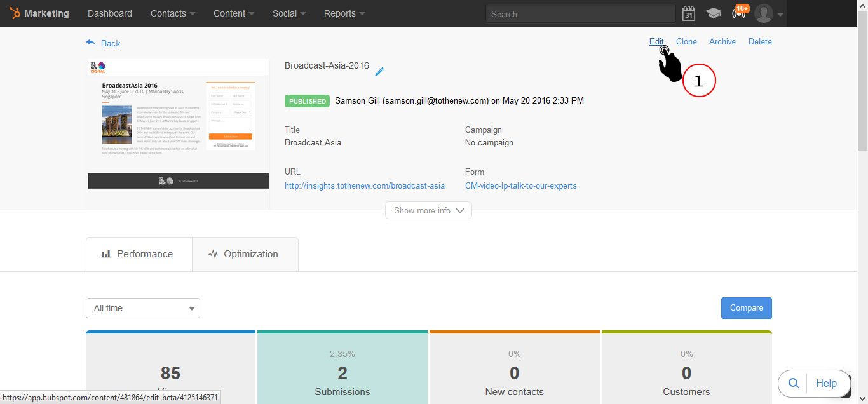Open the notifications icon with 10+ badge
Viewport: 868px width, 404px height.
click(x=740, y=12)
